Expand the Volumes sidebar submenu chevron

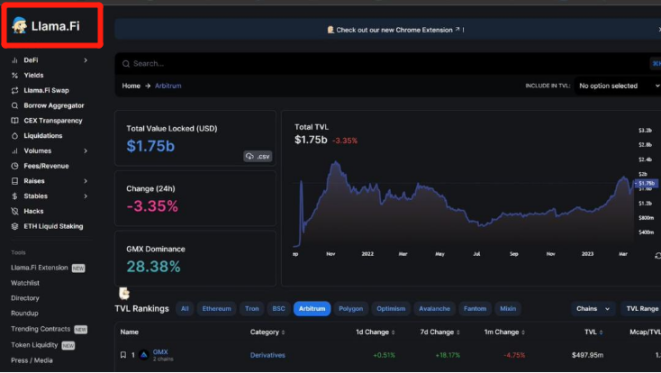86,151
